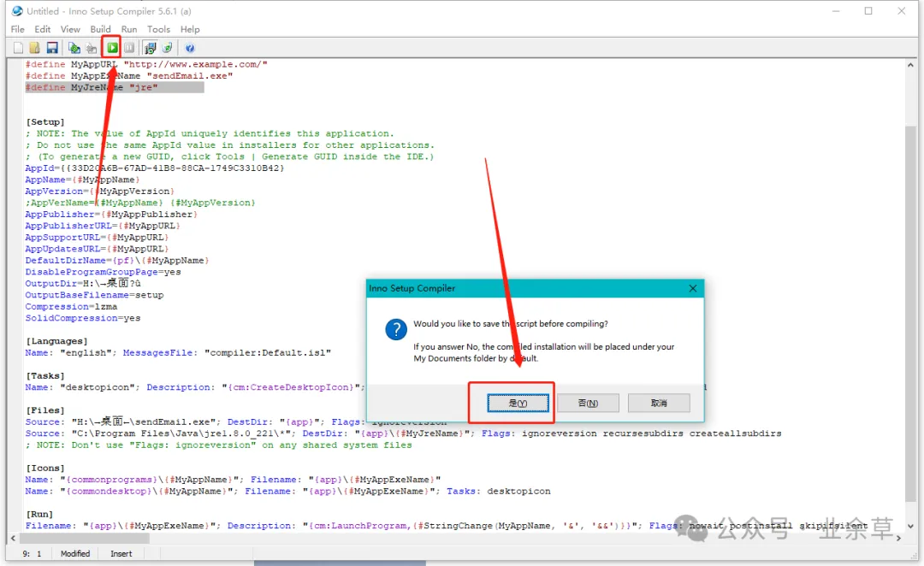This screenshot has height=566, width=924.
Task: Open the Tools menu
Action: (x=158, y=29)
